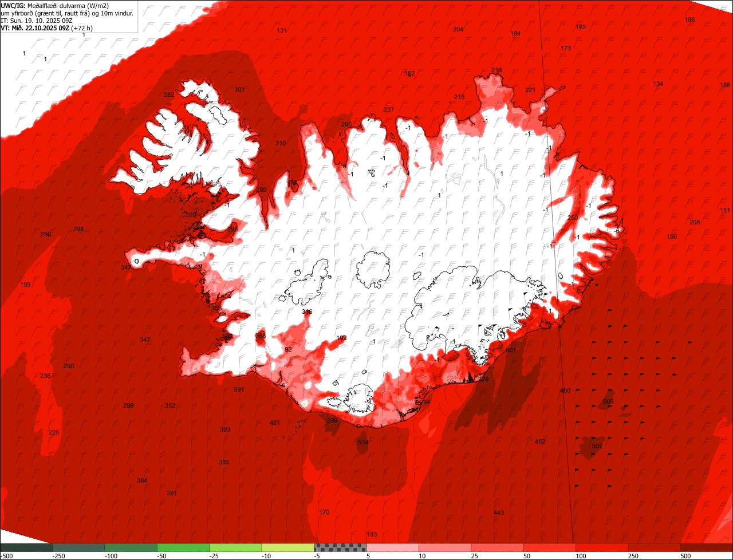Click the darkest red legend swatch right of 500
Viewport: 733px width, 560px height.
point(707,547)
